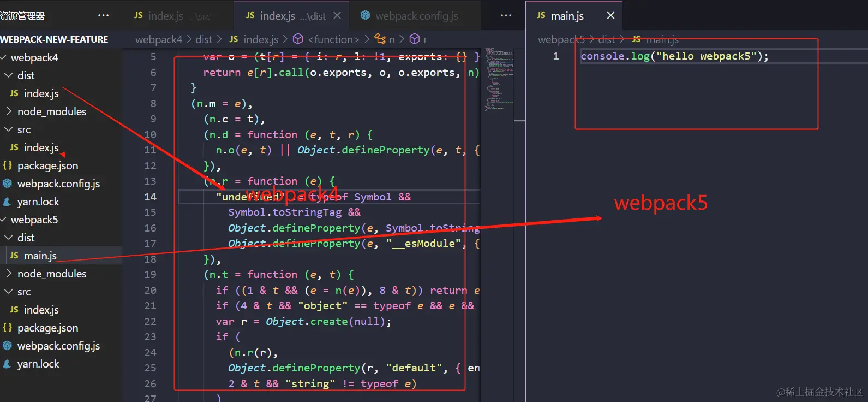
Task: Click the JS icon before main.js in the breadcrumb
Action: [636, 39]
